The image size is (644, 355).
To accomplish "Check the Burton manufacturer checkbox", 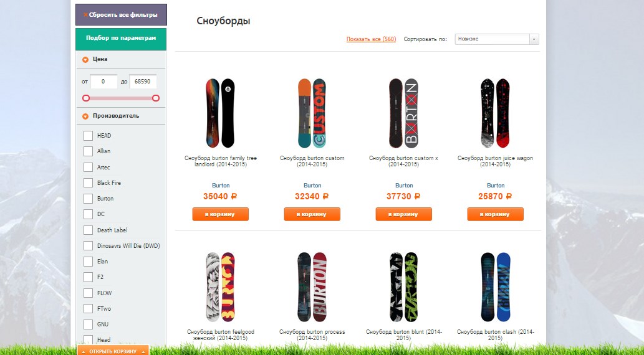I will click(88, 199).
